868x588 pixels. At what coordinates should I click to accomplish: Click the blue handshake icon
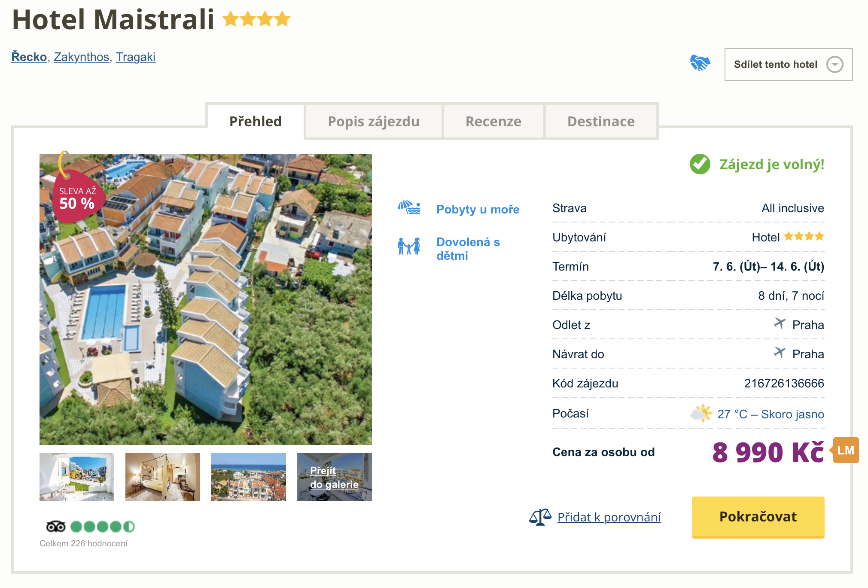point(700,63)
